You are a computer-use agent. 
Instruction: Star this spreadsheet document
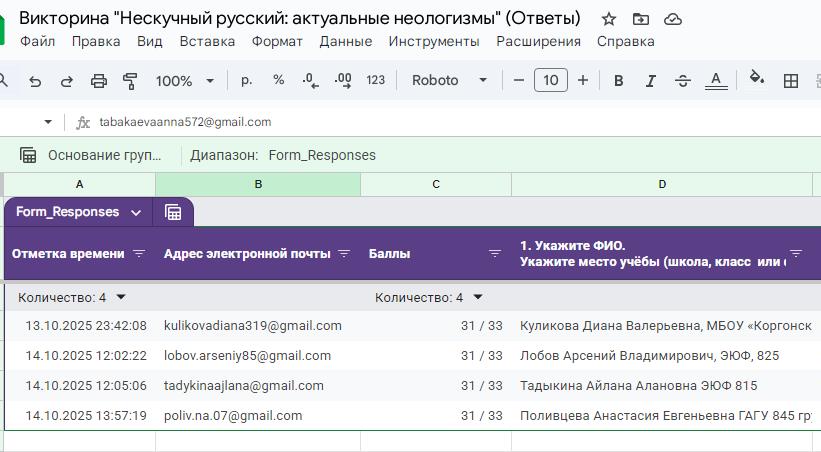pyautogui.click(x=609, y=19)
